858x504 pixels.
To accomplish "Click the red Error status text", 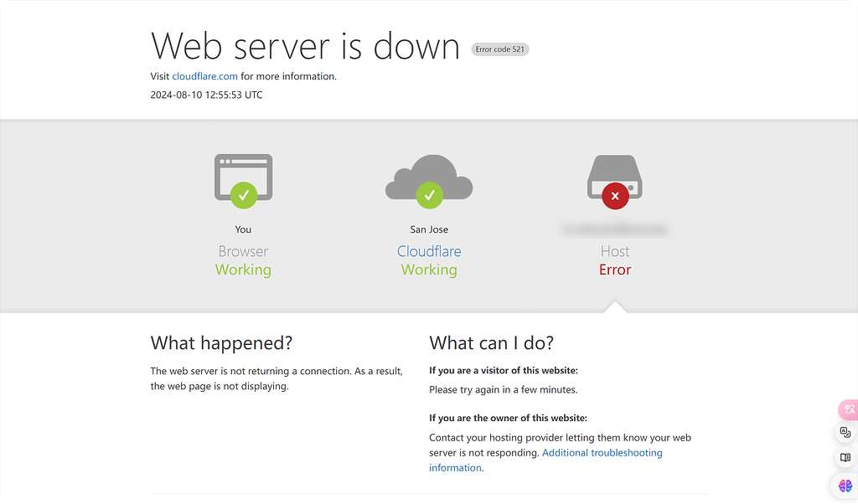I will coord(615,270).
